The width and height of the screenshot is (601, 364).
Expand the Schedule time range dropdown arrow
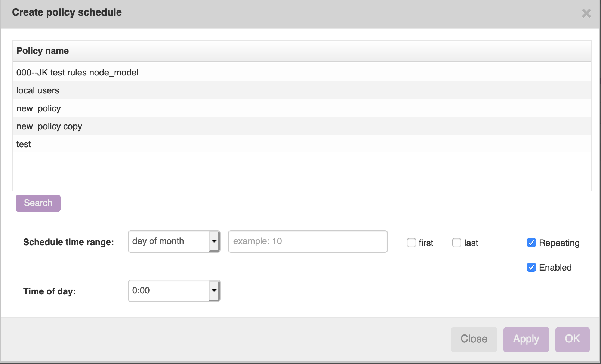(214, 241)
